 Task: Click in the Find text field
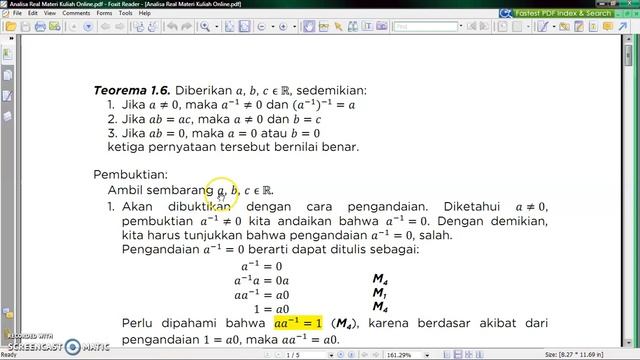(x=426, y=27)
